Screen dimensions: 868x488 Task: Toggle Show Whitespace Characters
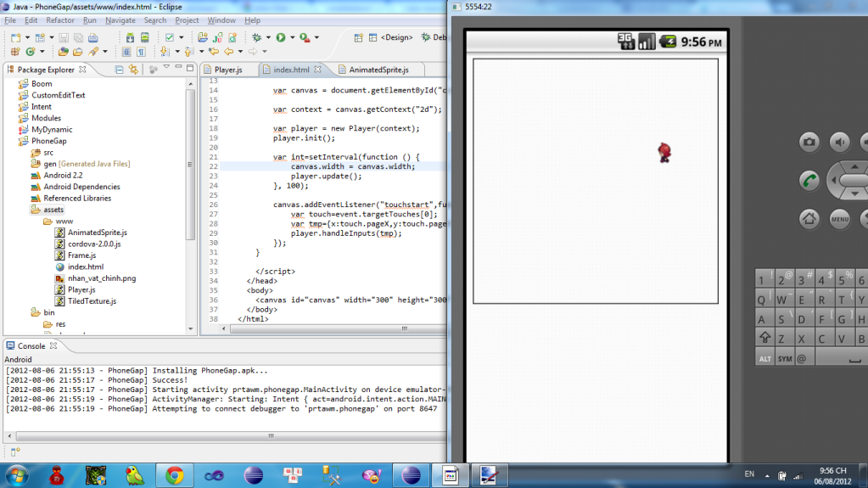click(x=141, y=52)
